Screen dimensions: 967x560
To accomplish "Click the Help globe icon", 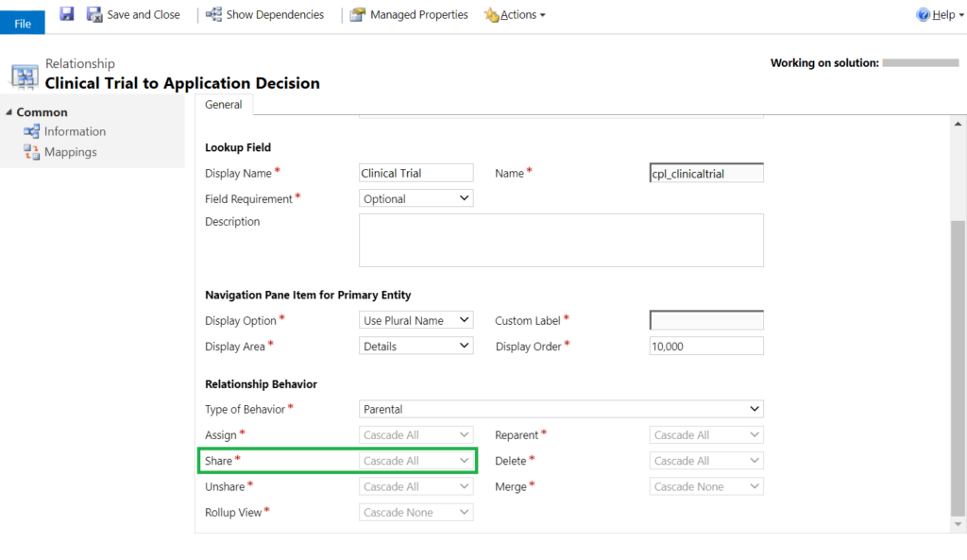I will coord(924,14).
